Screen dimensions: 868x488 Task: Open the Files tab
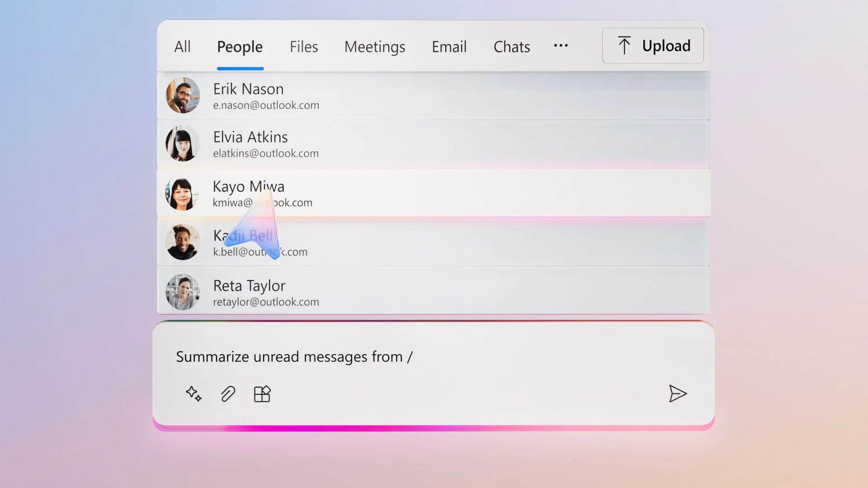click(x=304, y=47)
